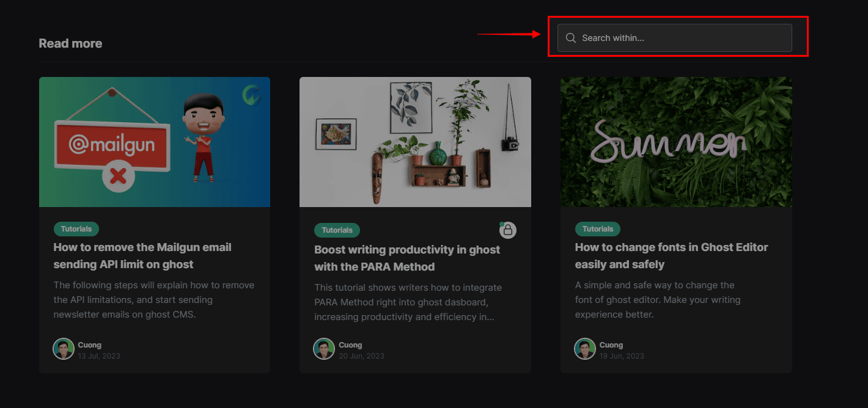Open author Cuong's name on the Mailgun post
This screenshot has height=408, width=868.
click(x=90, y=345)
